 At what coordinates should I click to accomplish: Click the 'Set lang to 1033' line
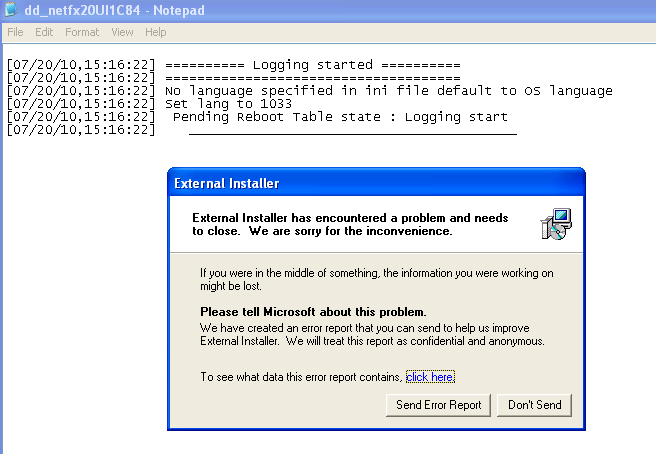[x=149, y=104]
